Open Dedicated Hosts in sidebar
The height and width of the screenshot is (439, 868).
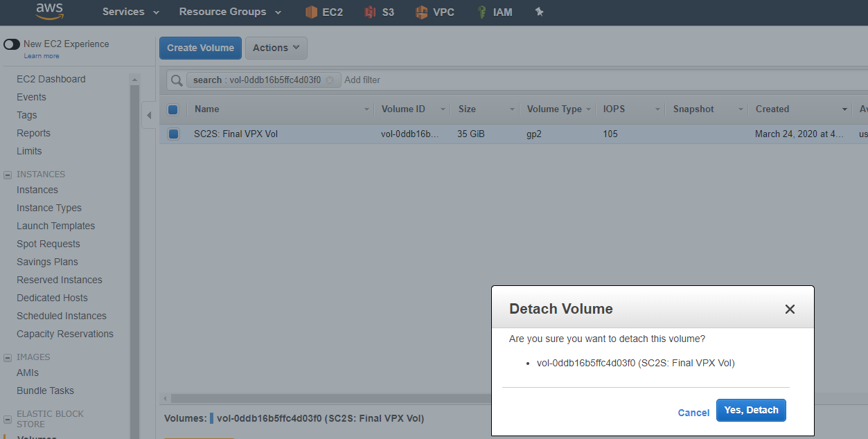(52, 298)
